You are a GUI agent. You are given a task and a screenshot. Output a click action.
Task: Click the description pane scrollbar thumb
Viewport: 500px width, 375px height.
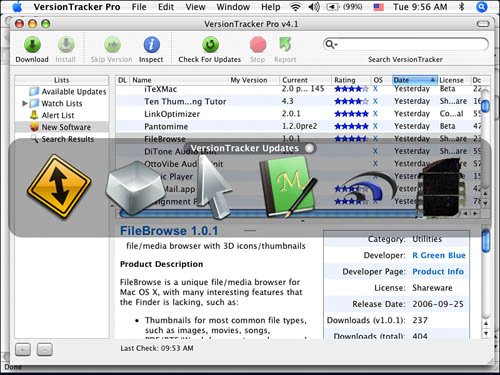click(486, 240)
